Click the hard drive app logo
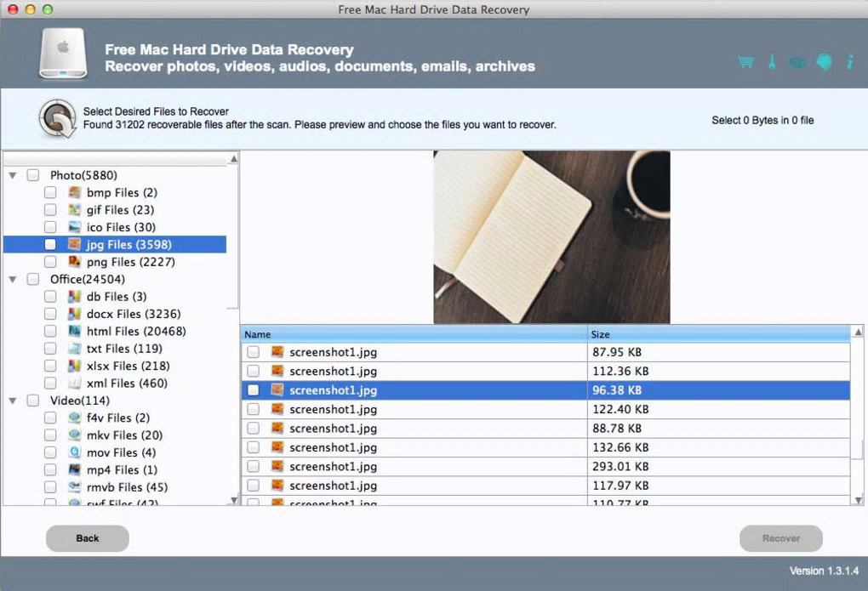The height and width of the screenshot is (591, 868). click(x=63, y=54)
